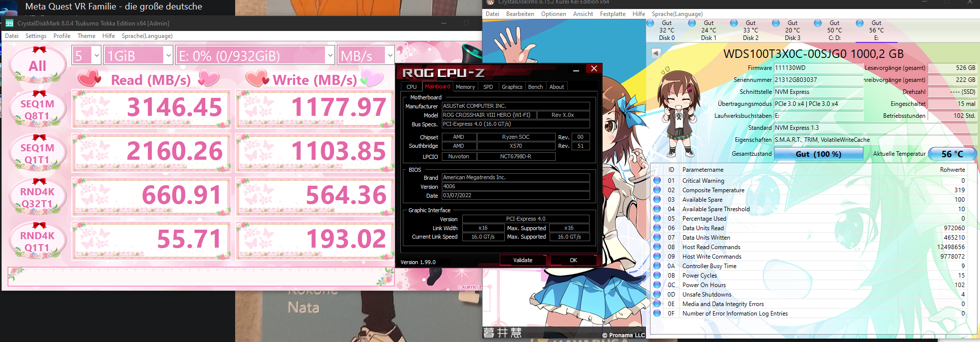This screenshot has width=980, height=342.
Task: Select the Percentage Used row status icon
Action: (x=657, y=219)
